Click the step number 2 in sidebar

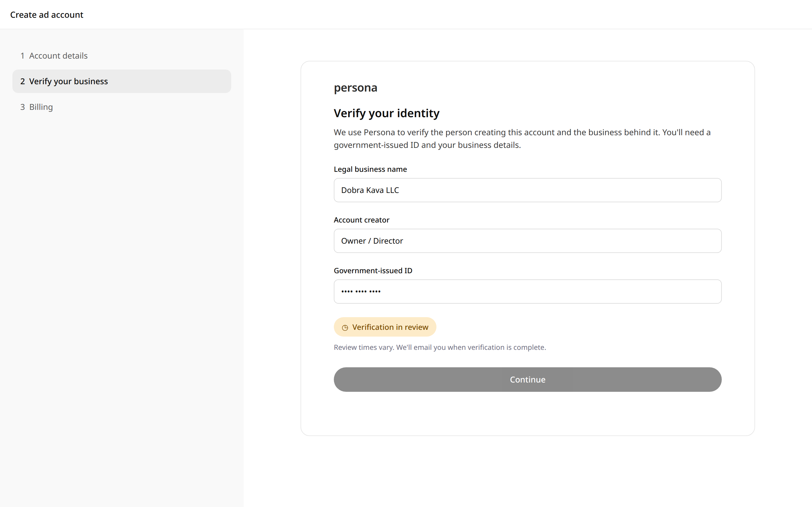point(23,81)
